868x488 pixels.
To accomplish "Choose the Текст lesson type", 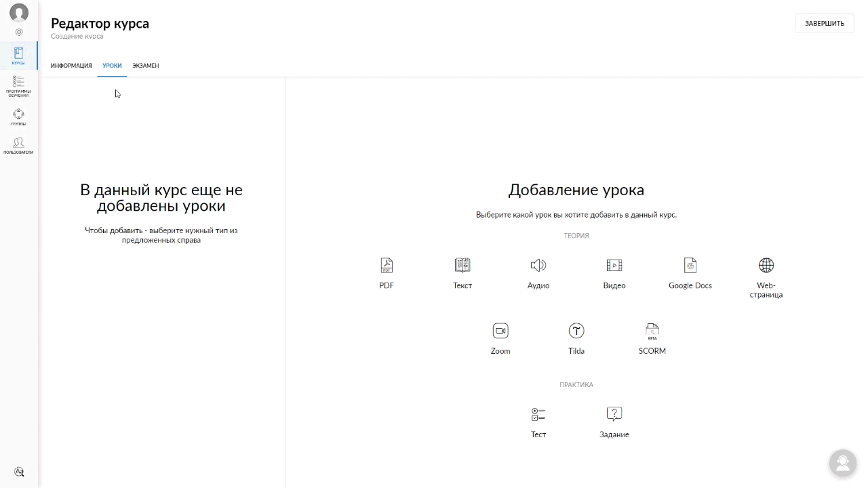I will point(462,273).
